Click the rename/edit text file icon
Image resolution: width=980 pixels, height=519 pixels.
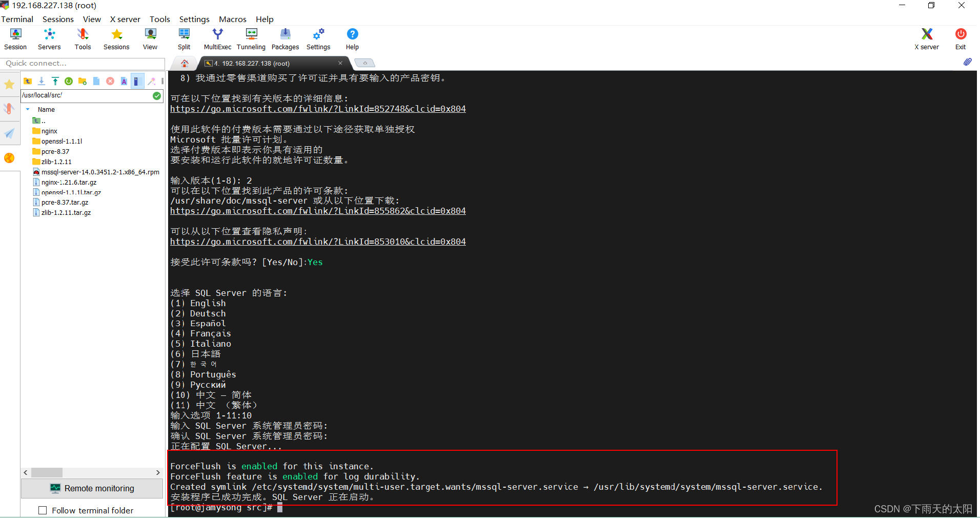tap(124, 81)
